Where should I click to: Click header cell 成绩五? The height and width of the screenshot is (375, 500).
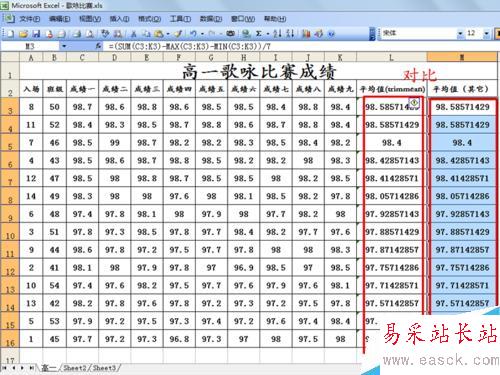211,89
